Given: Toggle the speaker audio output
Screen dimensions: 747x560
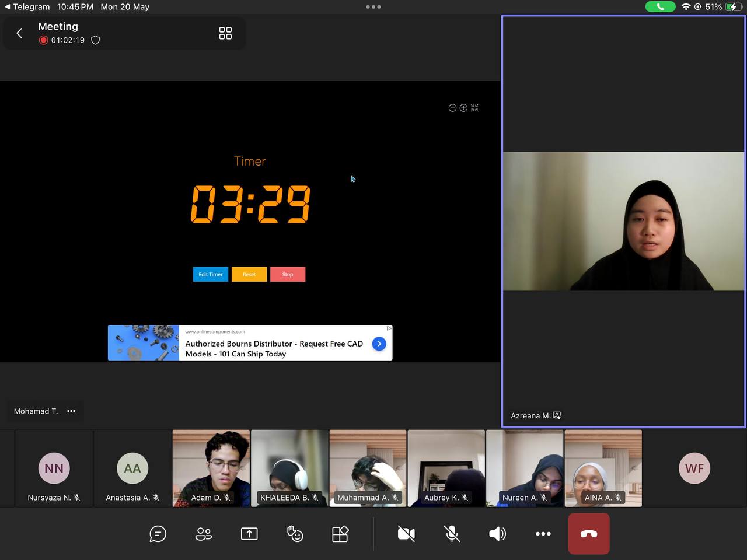Looking at the screenshot, I should coord(497,534).
